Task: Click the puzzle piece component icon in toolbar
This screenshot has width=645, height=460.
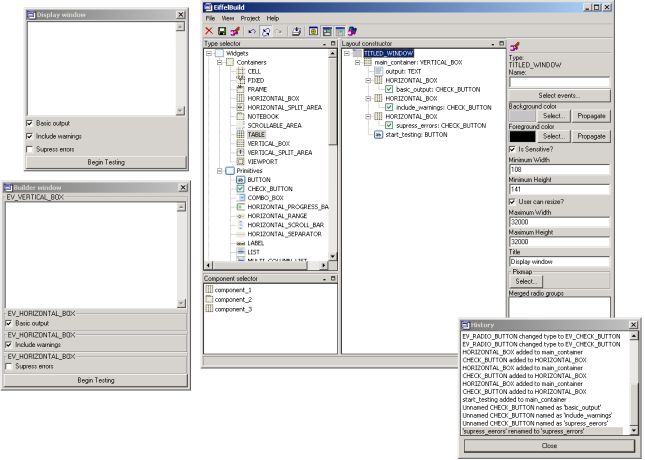Action: [x=352, y=31]
